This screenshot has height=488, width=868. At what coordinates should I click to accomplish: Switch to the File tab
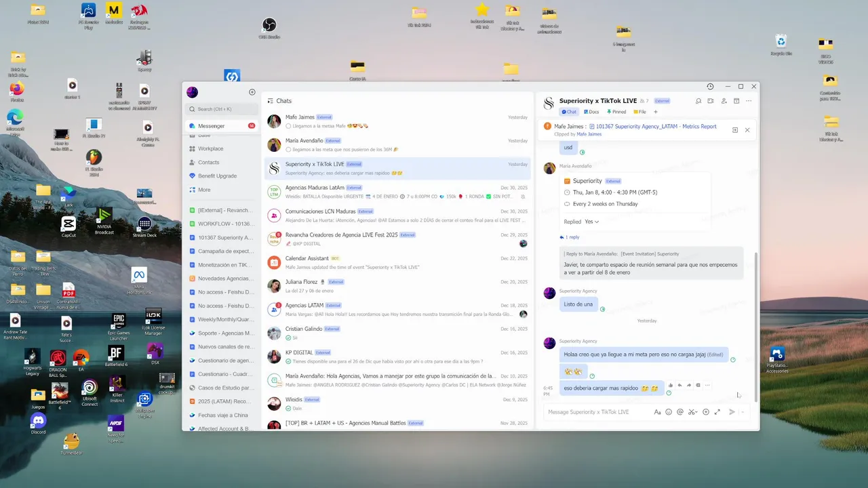[639, 112]
